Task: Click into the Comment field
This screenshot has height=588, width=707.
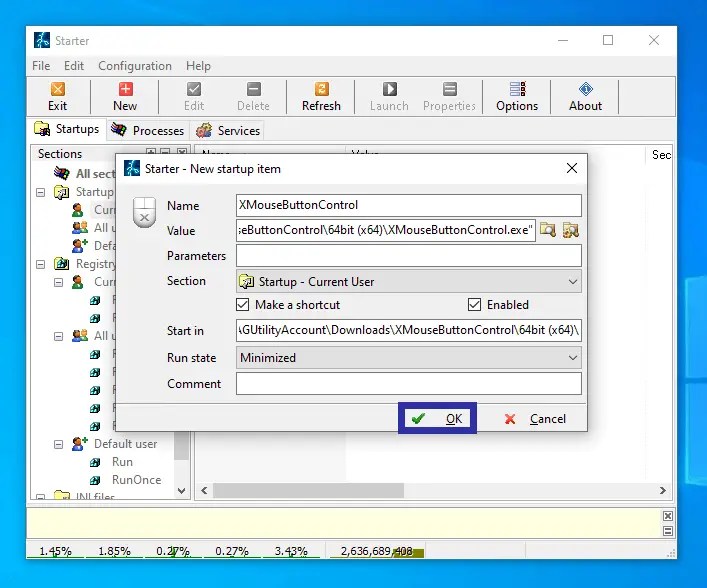Action: pyautogui.click(x=408, y=384)
